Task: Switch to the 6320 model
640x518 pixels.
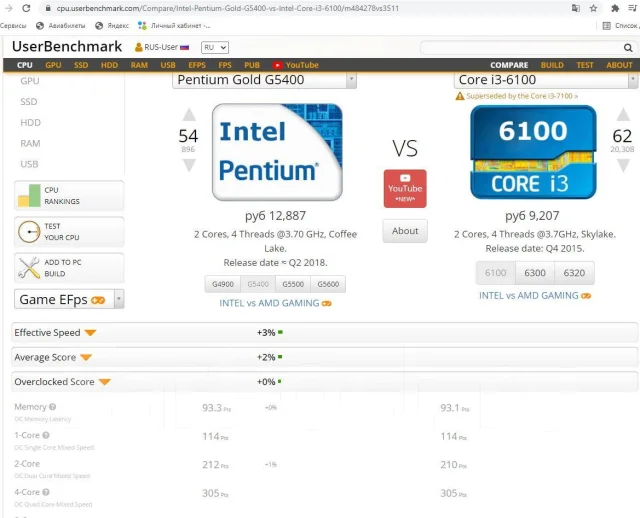Action: 574,273
